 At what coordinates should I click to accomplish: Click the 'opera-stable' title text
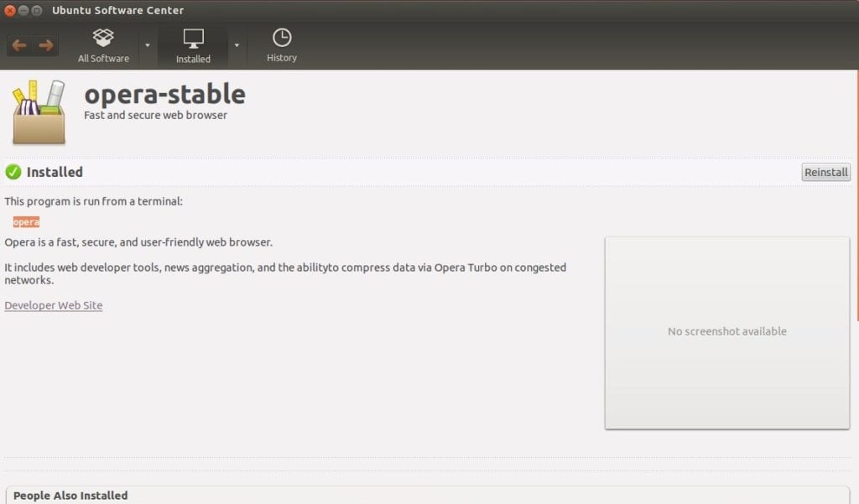(165, 94)
